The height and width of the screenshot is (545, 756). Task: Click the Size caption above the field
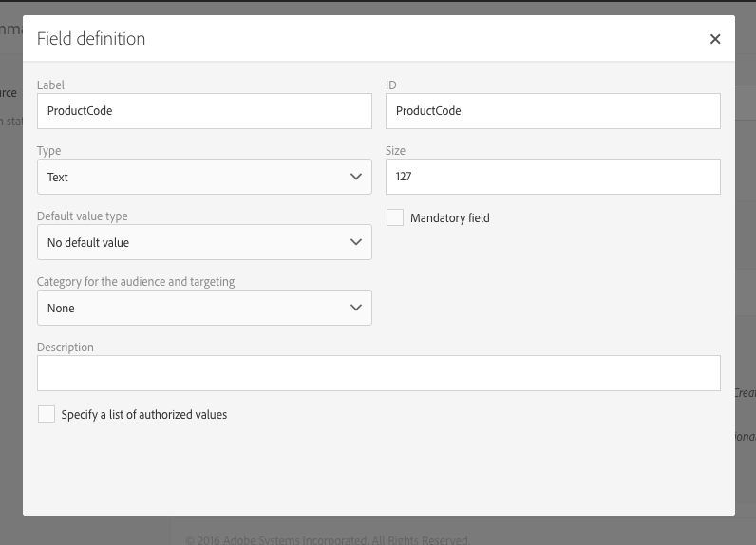tap(396, 151)
